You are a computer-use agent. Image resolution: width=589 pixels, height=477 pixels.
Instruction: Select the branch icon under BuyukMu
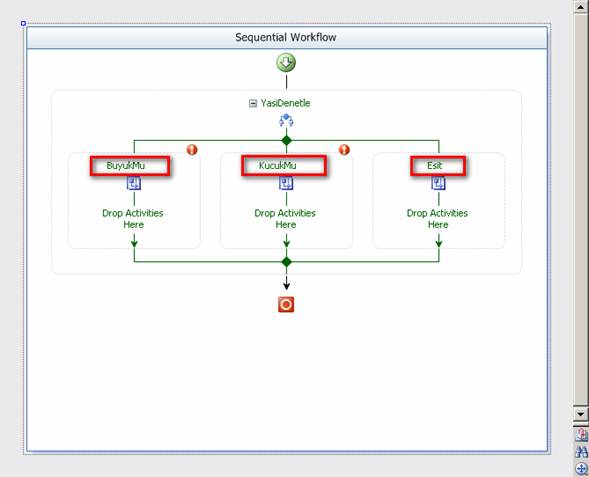134,184
